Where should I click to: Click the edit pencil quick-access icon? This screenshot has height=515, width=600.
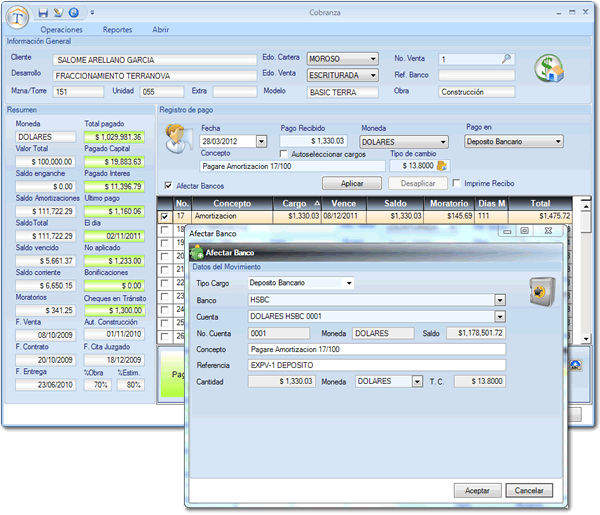58,13
